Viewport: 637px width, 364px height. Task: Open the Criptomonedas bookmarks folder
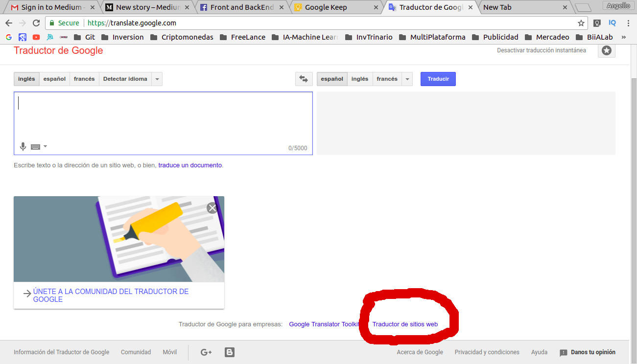tap(182, 37)
